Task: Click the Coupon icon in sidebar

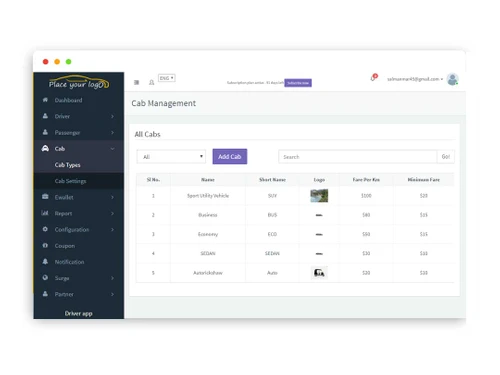Action: click(x=45, y=245)
